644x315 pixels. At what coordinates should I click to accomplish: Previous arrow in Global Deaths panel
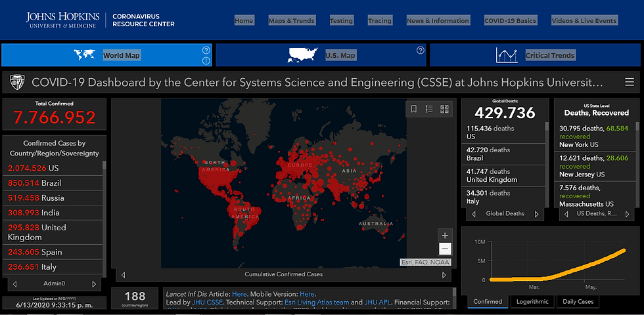[x=474, y=214]
